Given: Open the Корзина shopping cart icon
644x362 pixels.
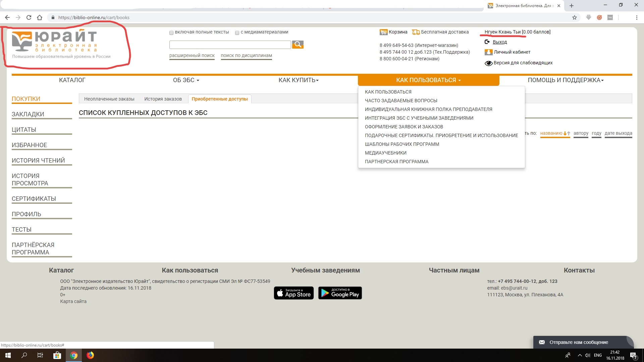Looking at the screenshot, I should point(383,32).
